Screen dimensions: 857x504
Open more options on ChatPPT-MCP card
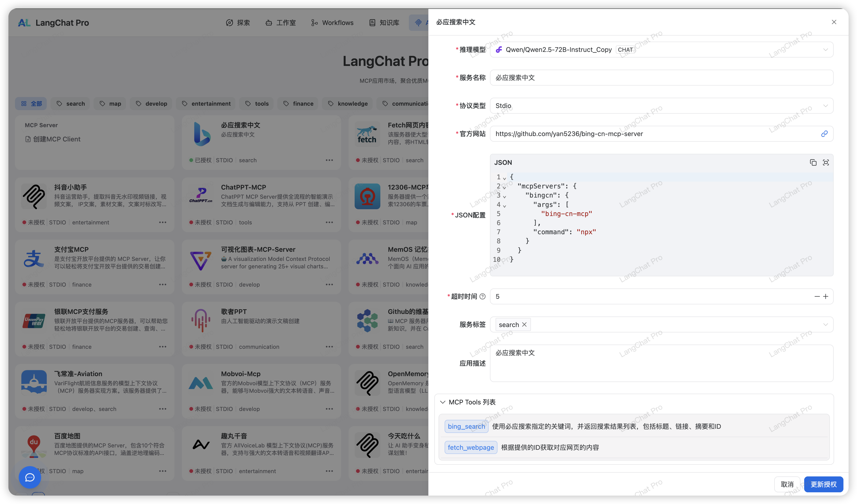click(x=329, y=222)
